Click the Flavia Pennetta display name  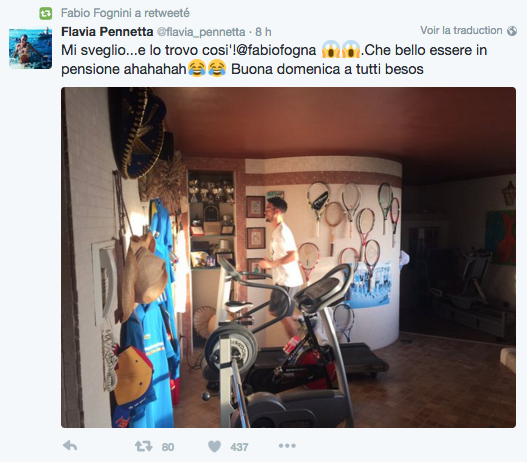[107, 32]
